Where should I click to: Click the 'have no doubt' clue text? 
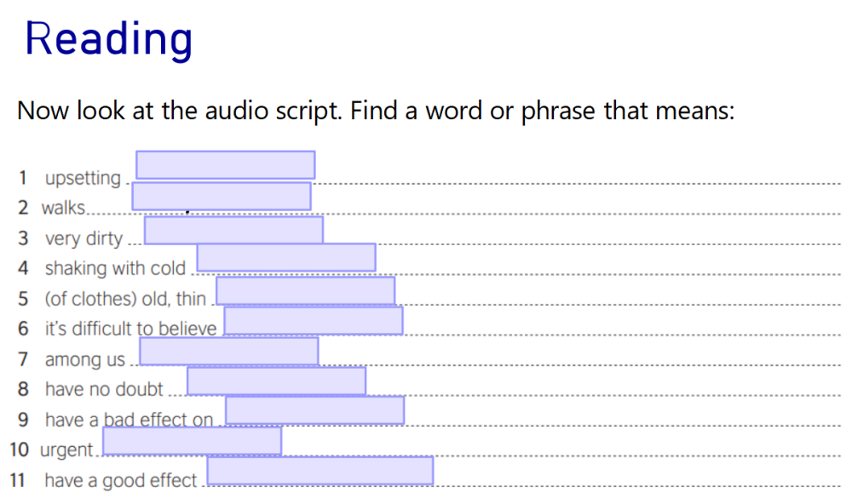coord(103,389)
